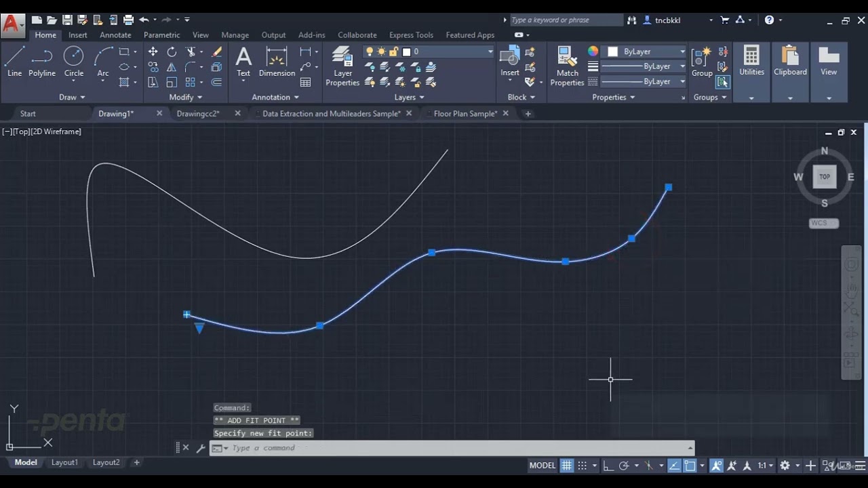Switch to Floor Plan Sample* file tab

(465, 114)
